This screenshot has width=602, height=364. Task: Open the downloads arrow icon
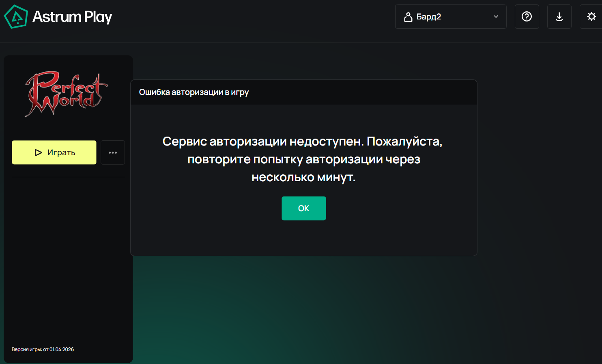559,17
